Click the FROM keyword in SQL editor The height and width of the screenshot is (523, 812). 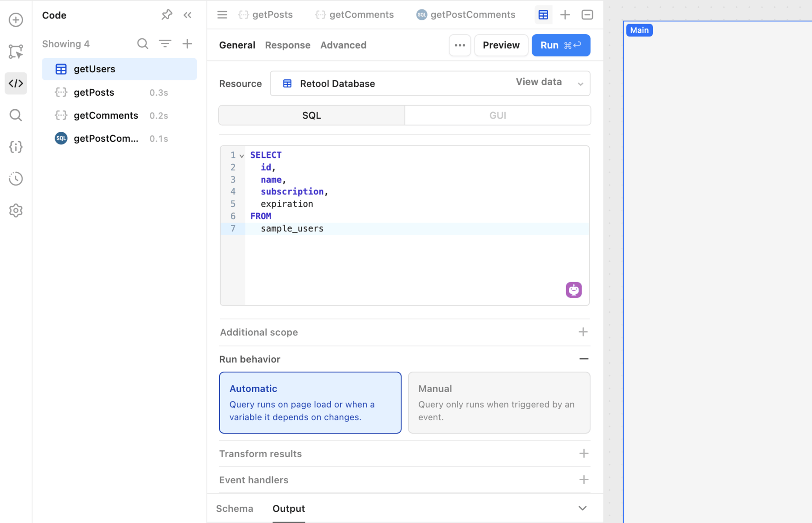(261, 216)
